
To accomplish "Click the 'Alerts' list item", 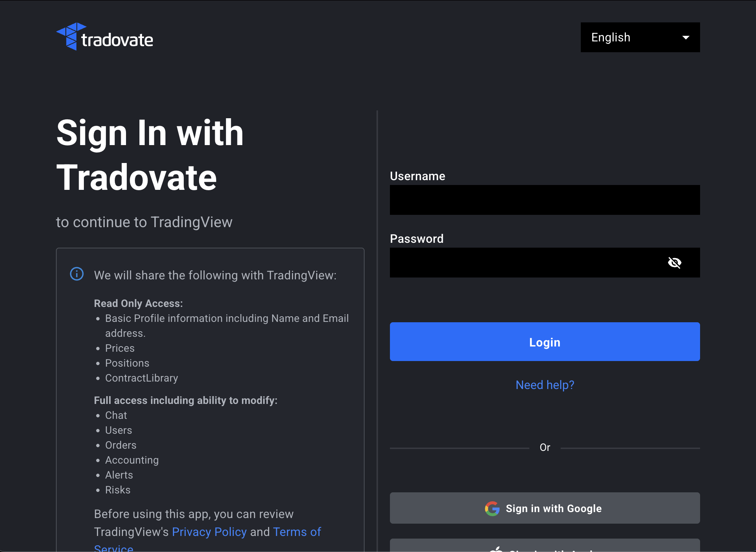I will pos(119,475).
